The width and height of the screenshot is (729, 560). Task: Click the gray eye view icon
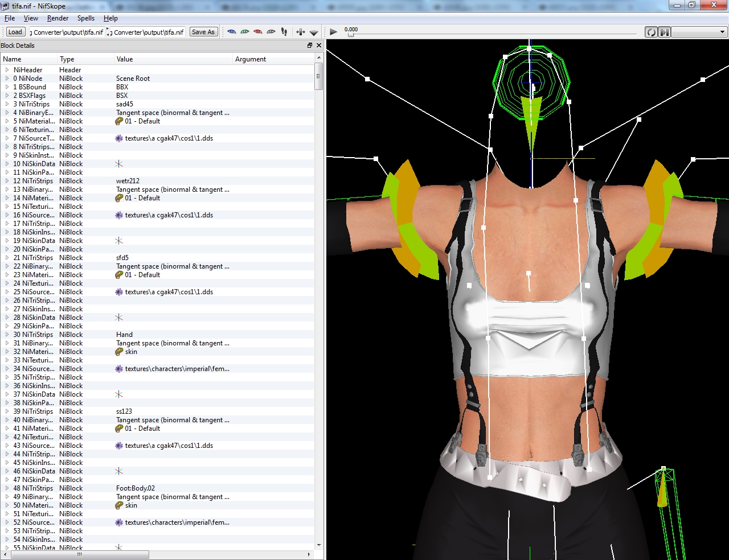pos(271,32)
